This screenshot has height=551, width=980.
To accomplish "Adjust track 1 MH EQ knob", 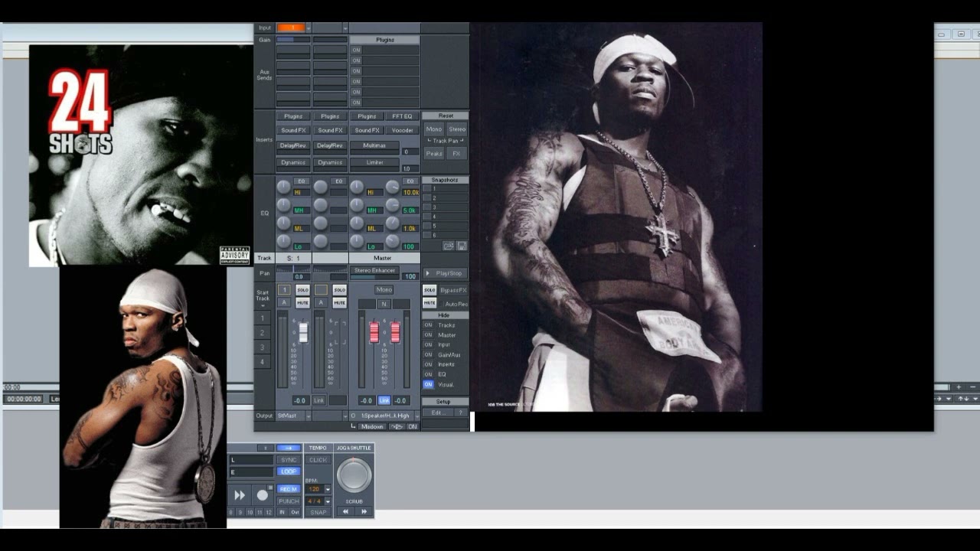I will coord(283,204).
